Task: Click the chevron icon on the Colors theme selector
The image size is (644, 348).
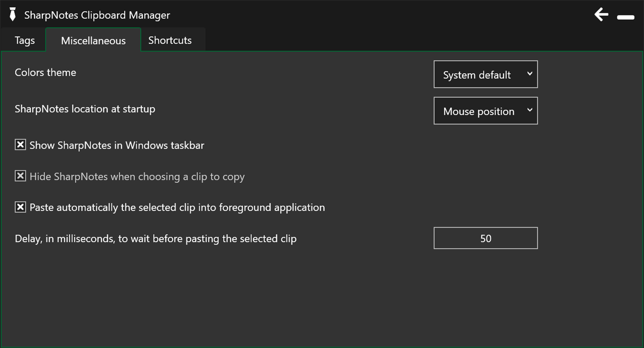Action: 529,74
